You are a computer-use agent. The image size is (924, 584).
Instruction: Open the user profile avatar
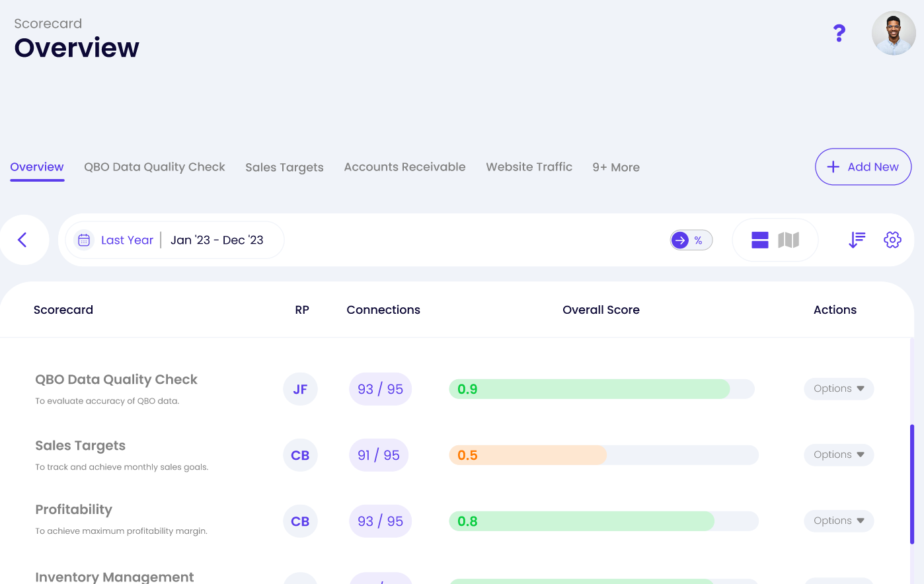pos(894,33)
